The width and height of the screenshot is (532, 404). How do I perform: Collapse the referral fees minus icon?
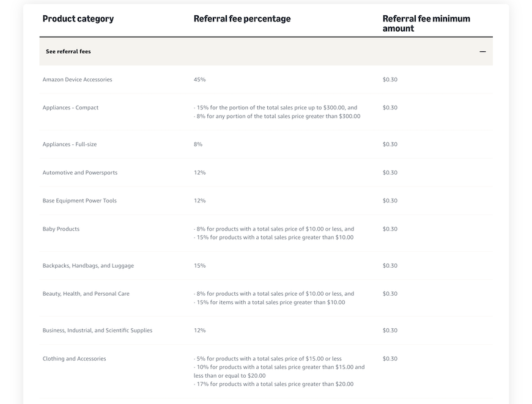[x=482, y=52]
